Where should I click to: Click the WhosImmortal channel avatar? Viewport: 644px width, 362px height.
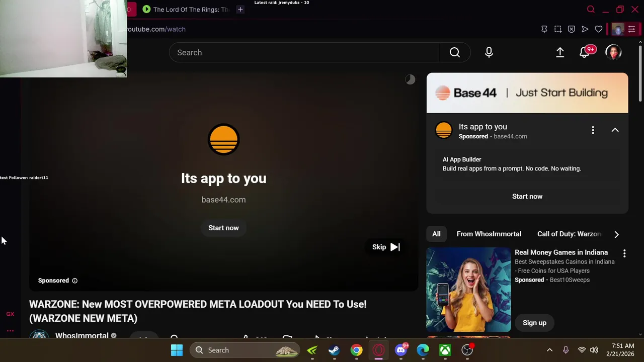(39, 334)
